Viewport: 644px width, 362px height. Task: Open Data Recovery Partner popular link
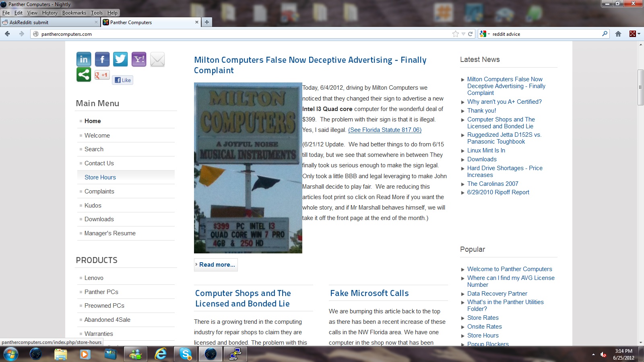coord(497,294)
